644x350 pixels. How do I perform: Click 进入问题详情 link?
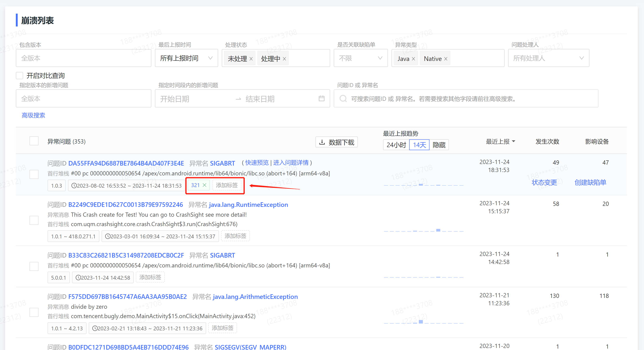(291, 163)
